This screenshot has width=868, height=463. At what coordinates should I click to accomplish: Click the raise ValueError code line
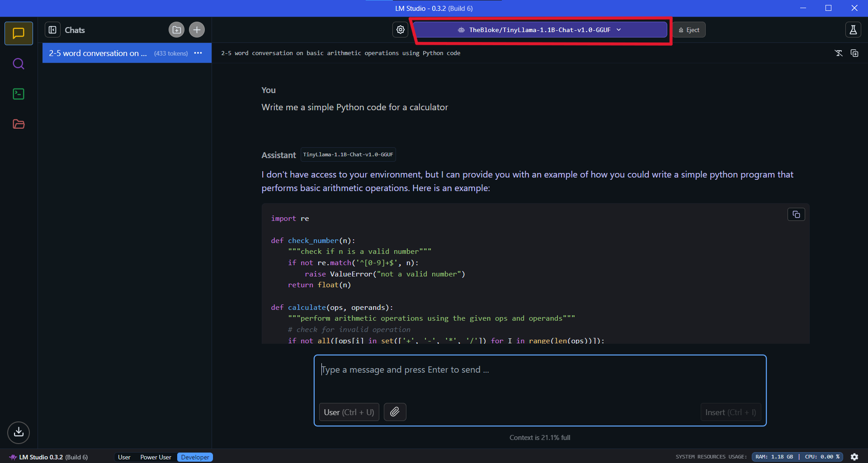point(385,274)
